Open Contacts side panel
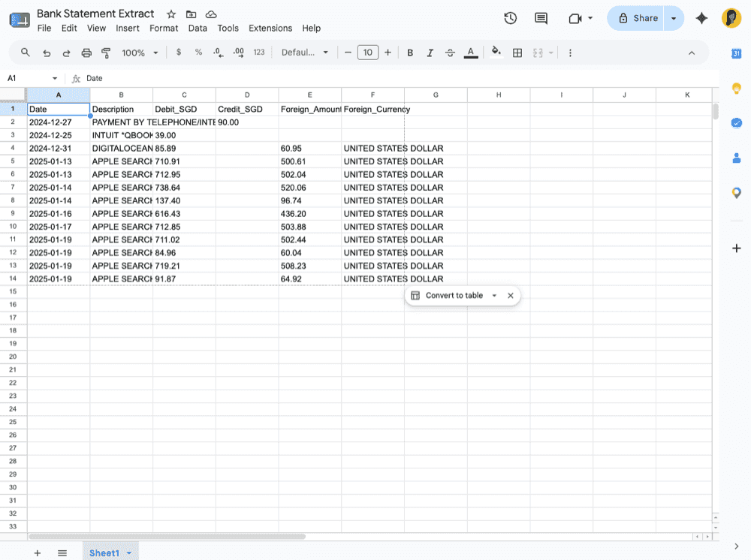The height and width of the screenshot is (560, 751). 737,158
